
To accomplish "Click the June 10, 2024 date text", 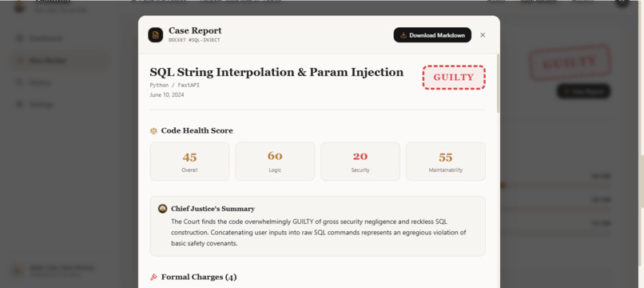I will point(167,94).
